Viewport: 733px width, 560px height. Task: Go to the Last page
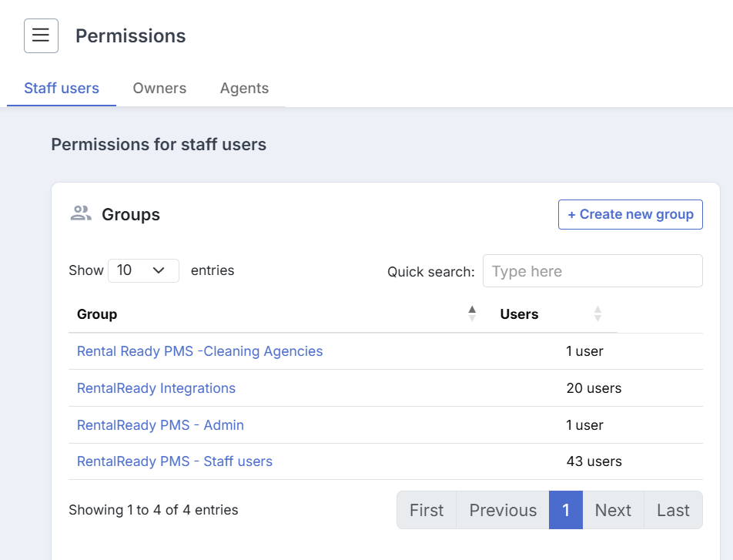click(x=673, y=510)
